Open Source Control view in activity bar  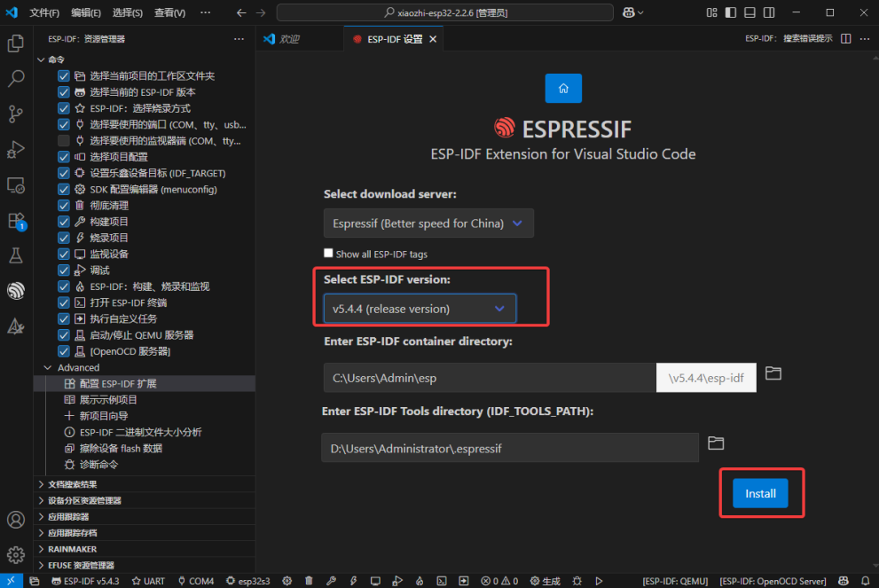pyautogui.click(x=16, y=114)
